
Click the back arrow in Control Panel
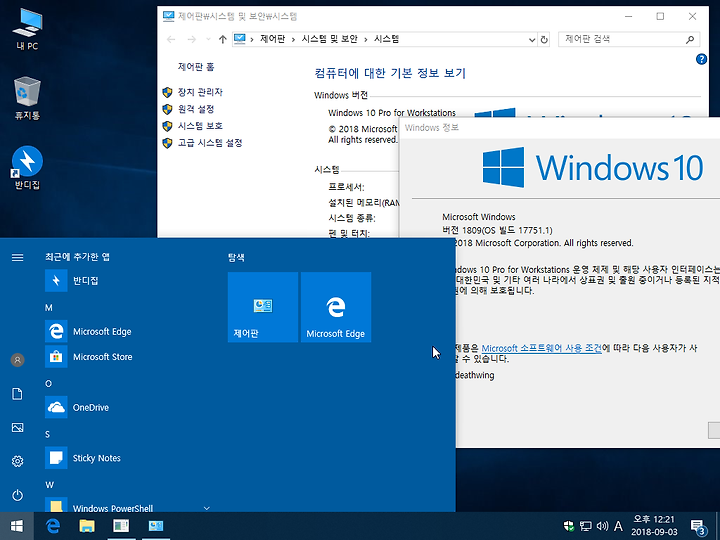(x=171, y=39)
